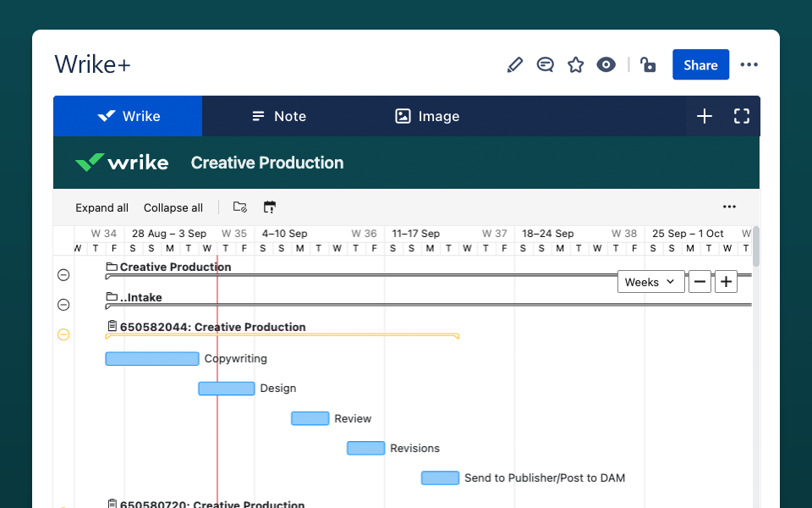Select the ..Intake folder label
812x508 pixels.
click(141, 297)
